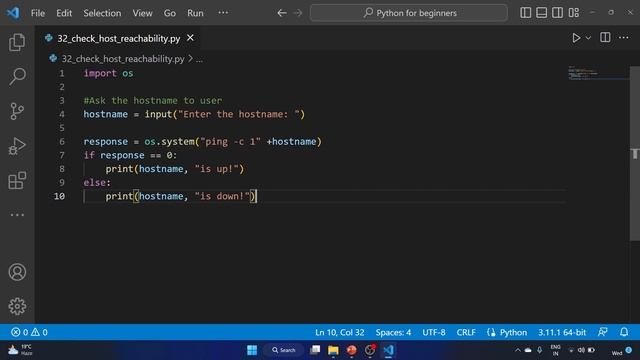This screenshot has height=360, width=640.
Task: Open the View menu
Action: coord(142,13)
